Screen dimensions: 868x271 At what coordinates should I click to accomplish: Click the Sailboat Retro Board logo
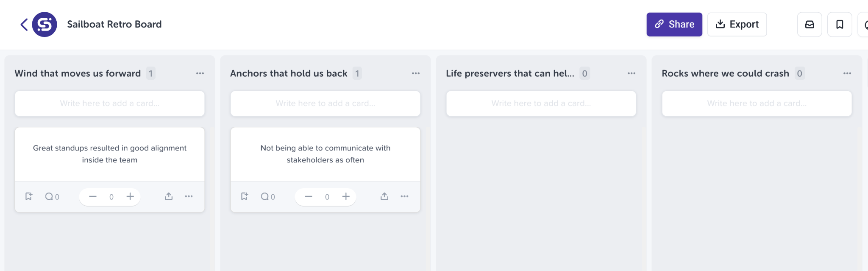(45, 24)
